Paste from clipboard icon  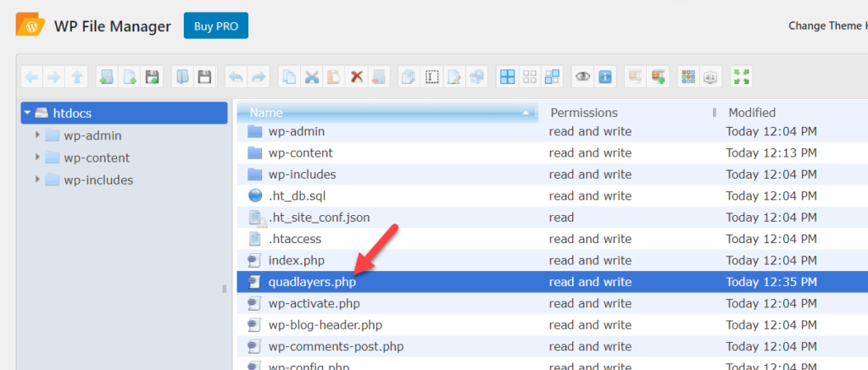tap(334, 77)
